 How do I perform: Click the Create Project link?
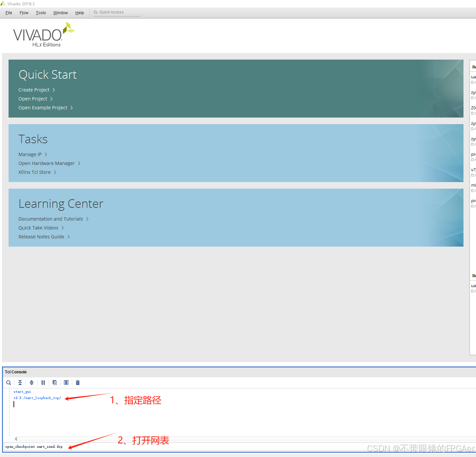click(34, 90)
